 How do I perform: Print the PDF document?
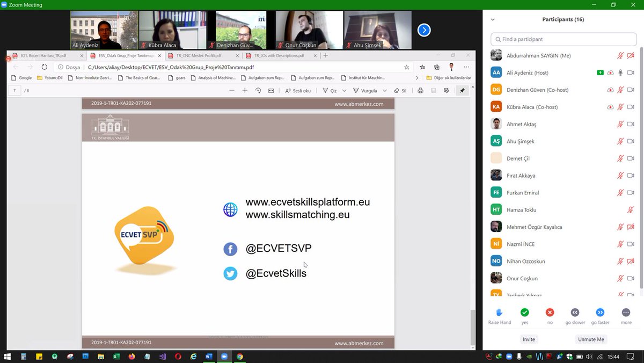(x=420, y=91)
